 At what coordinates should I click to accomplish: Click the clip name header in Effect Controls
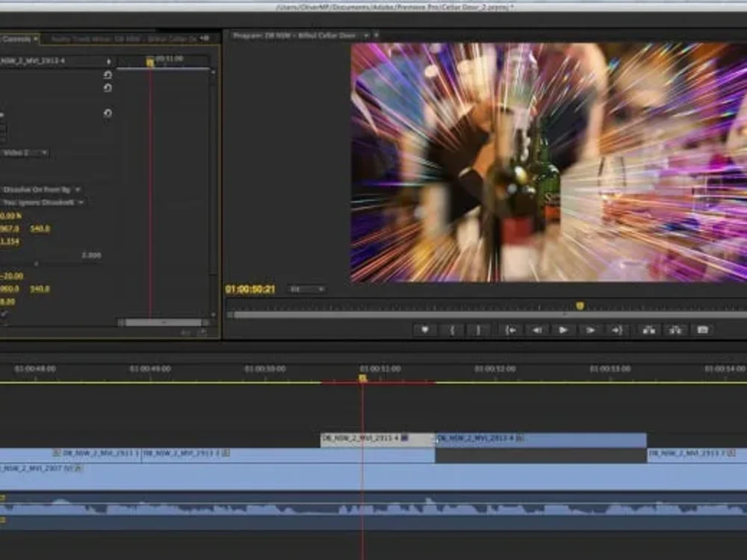32,61
